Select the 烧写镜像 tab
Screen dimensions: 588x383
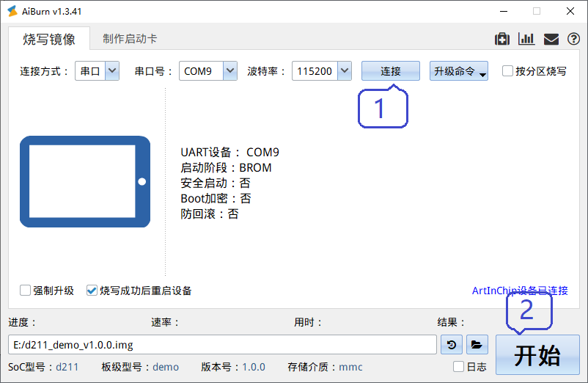tap(49, 39)
